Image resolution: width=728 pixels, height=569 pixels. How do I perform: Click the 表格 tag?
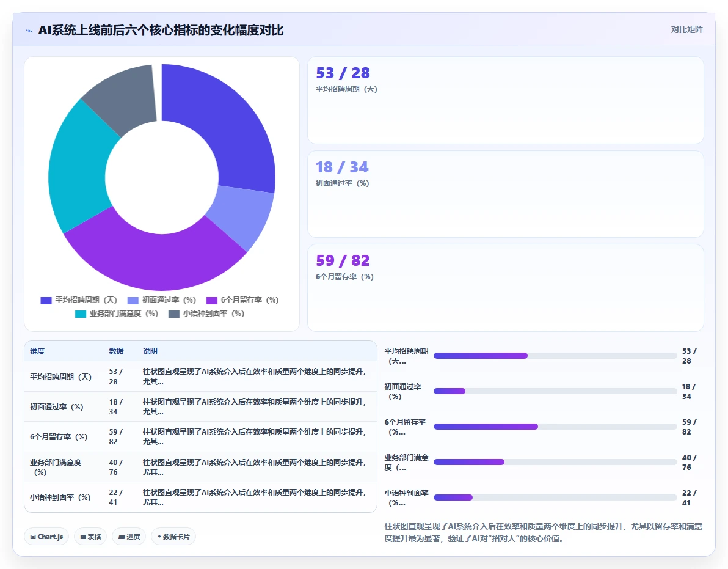click(x=90, y=537)
